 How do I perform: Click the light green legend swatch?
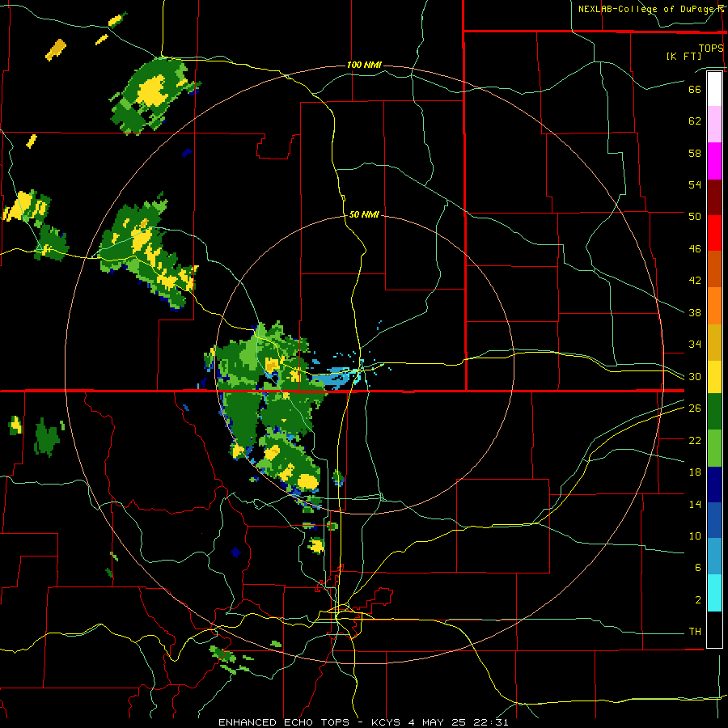[x=714, y=448]
